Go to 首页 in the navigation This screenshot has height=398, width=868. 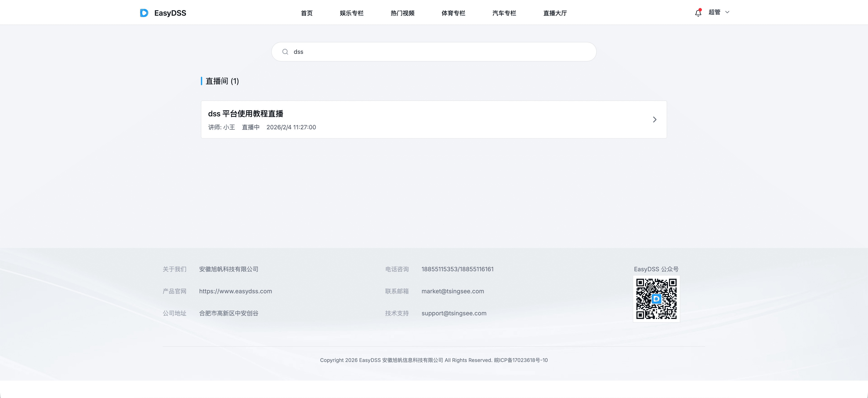pos(307,13)
